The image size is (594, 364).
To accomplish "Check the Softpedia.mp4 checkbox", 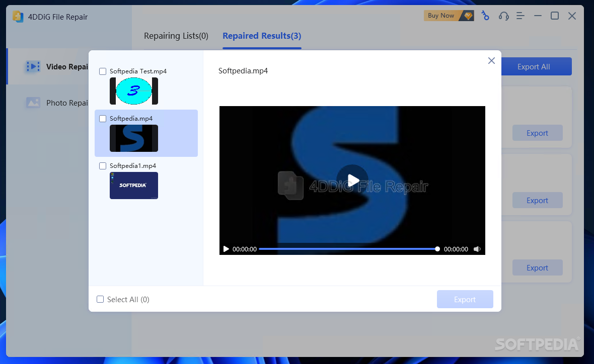I will [x=103, y=119].
